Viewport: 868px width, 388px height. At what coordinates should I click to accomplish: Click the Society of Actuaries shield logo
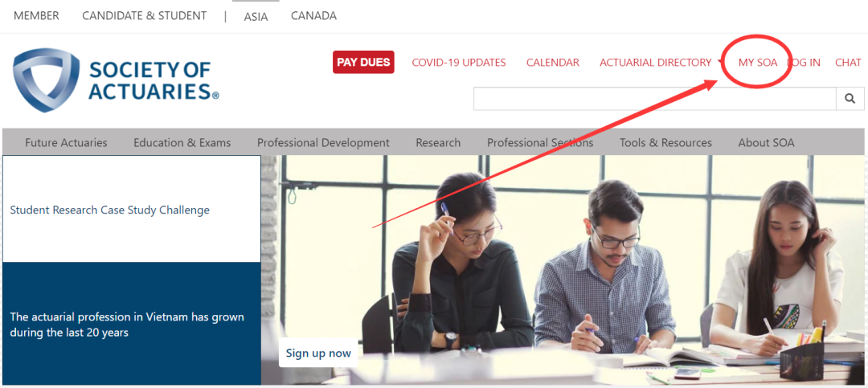[45, 80]
